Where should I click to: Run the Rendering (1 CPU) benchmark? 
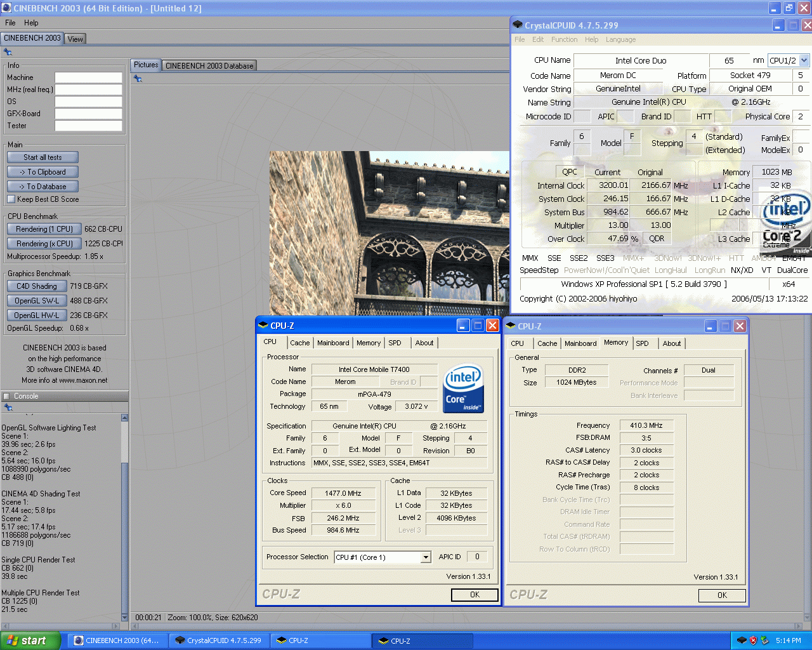click(44, 229)
